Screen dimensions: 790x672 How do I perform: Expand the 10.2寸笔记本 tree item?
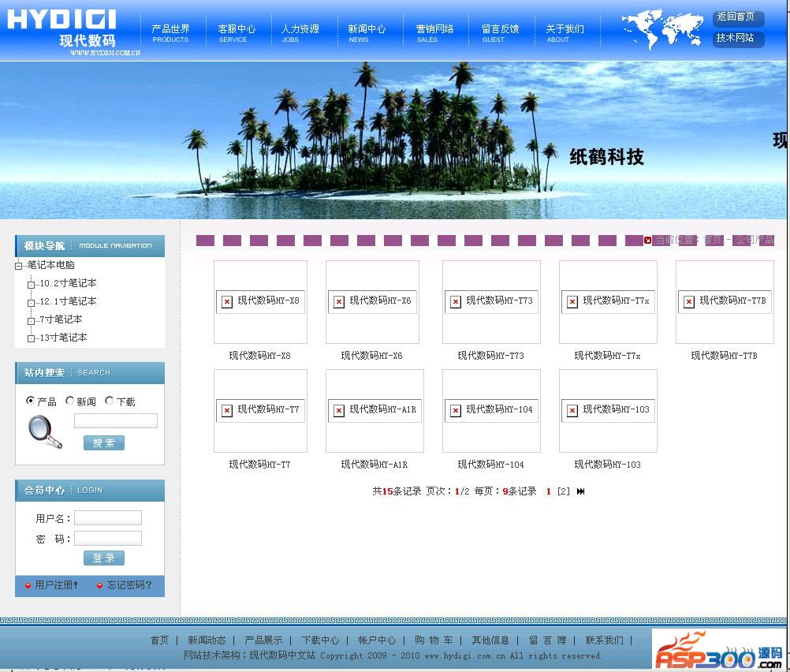pyautogui.click(x=32, y=284)
